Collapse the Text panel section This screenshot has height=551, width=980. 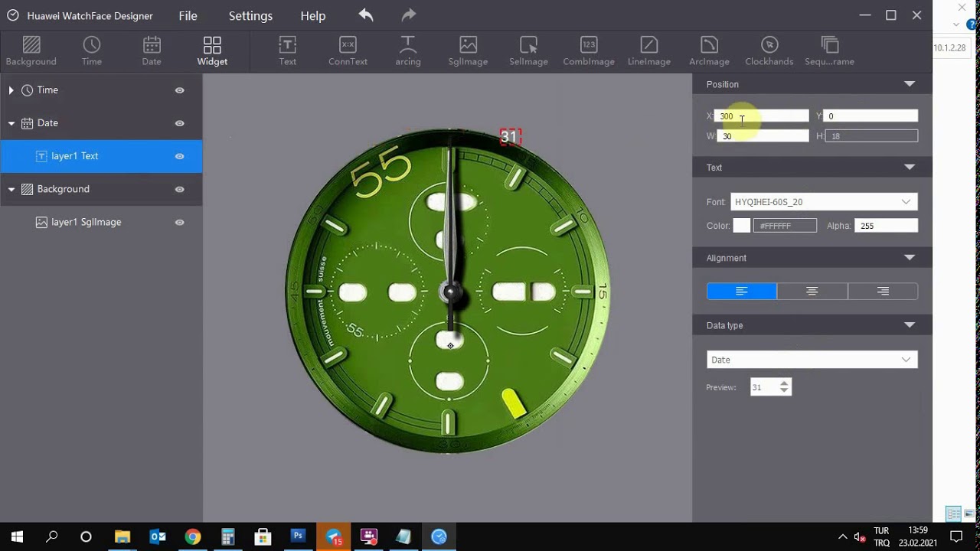909,168
